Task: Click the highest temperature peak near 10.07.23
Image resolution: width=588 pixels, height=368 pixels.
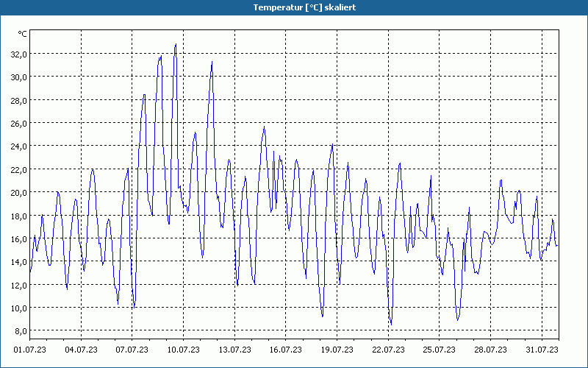Action: [x=176, y=45]
